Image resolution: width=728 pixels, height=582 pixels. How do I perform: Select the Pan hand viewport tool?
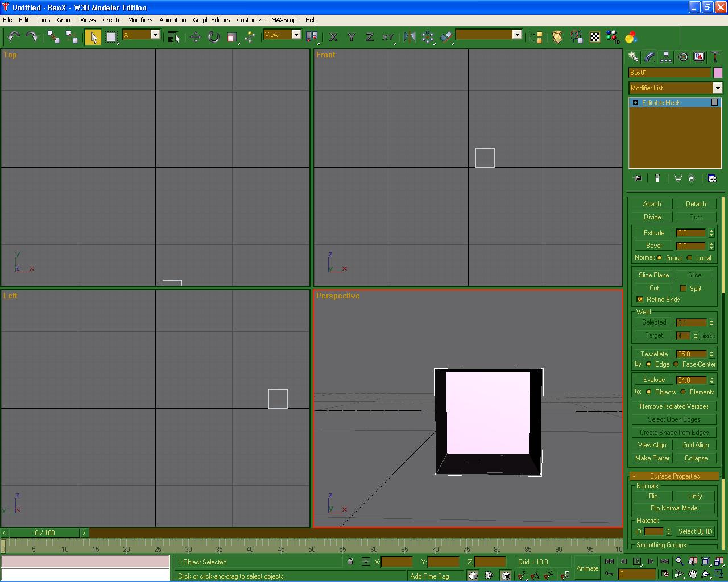coord(693,574)
